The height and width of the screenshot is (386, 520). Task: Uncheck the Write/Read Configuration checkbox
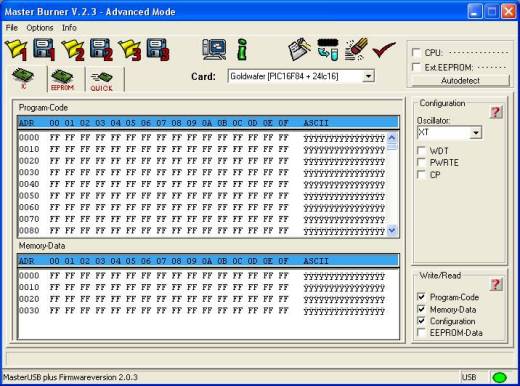coord(421,321)
